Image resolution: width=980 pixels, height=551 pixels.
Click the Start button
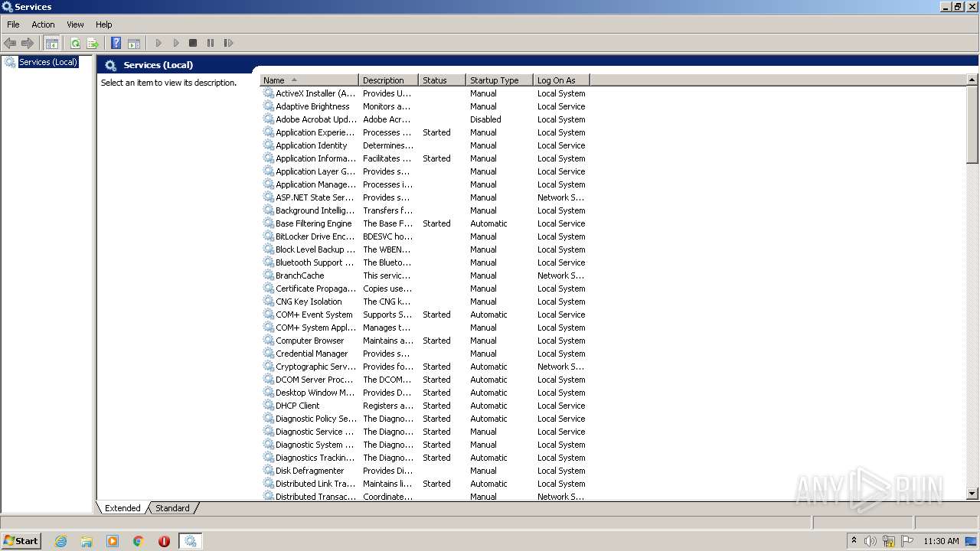click(21, 541)
